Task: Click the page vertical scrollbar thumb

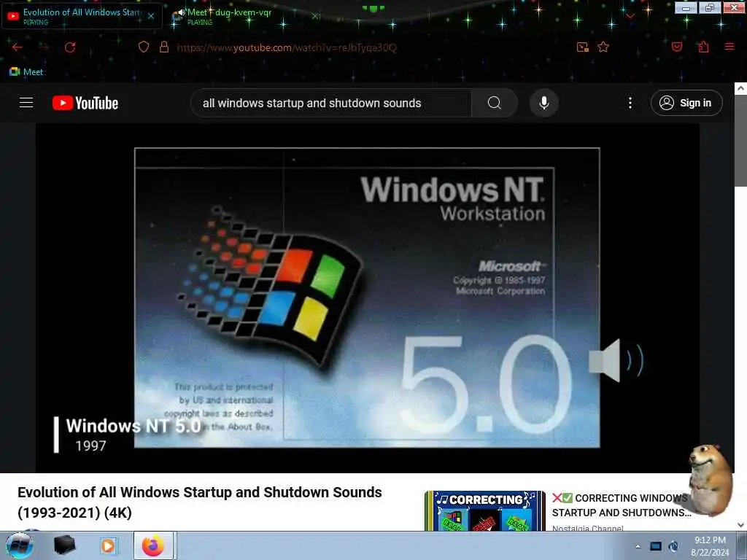Action: 741,141
